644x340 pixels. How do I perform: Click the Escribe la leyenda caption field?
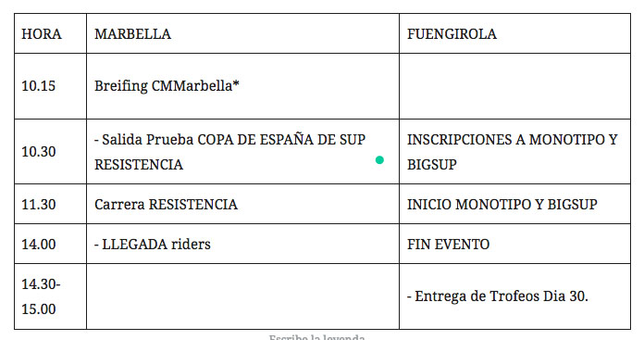coord(316,337)
